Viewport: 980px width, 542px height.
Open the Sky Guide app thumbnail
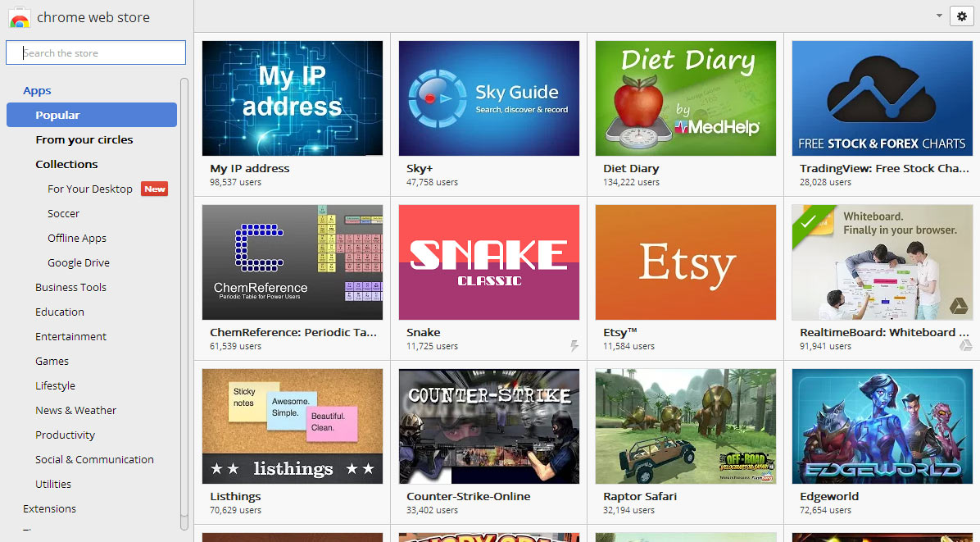click(488, 98)
